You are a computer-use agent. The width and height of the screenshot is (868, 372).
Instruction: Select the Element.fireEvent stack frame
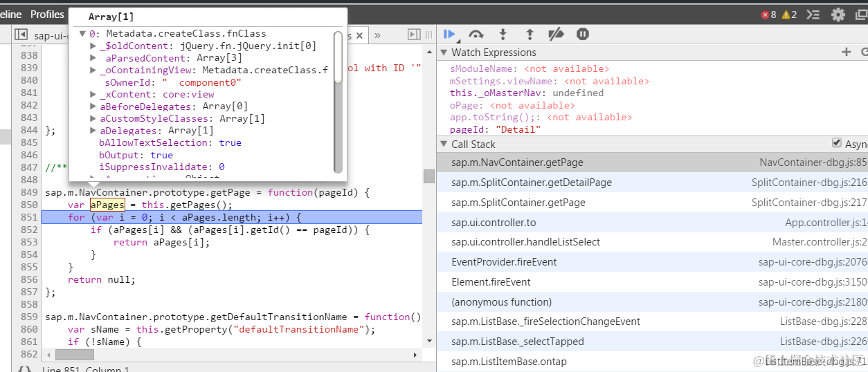click(652, 282)
